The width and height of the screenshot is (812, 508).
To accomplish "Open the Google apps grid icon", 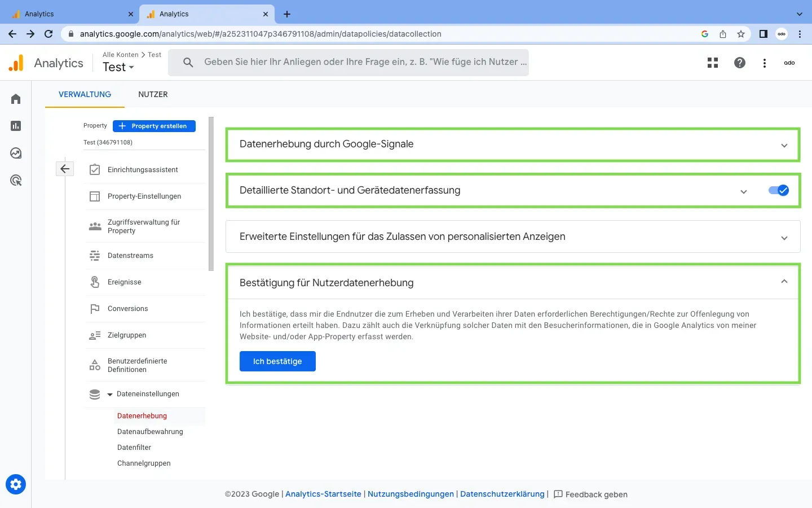I will pos(713,63).
